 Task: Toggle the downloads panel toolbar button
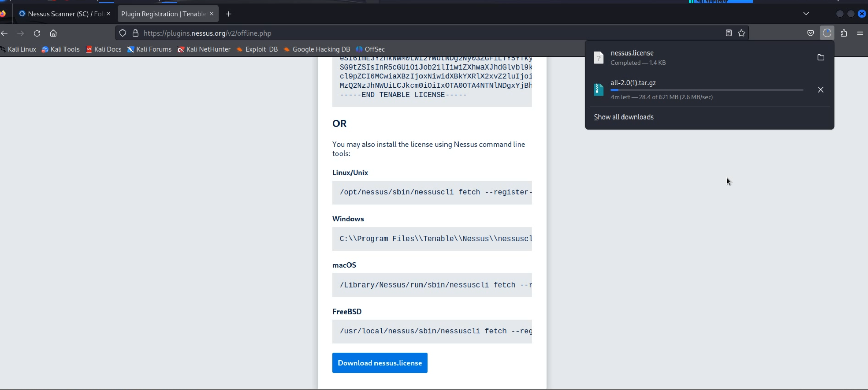click(827, 33)
